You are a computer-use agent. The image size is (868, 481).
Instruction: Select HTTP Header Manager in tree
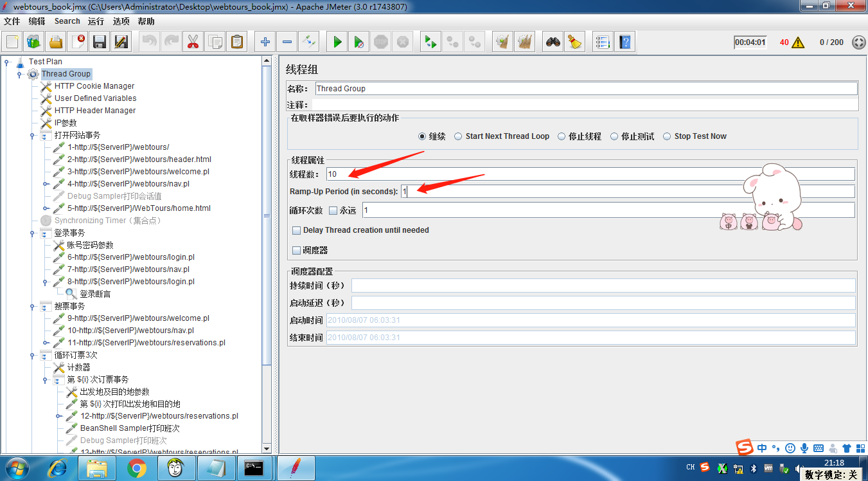click(95, 111)
